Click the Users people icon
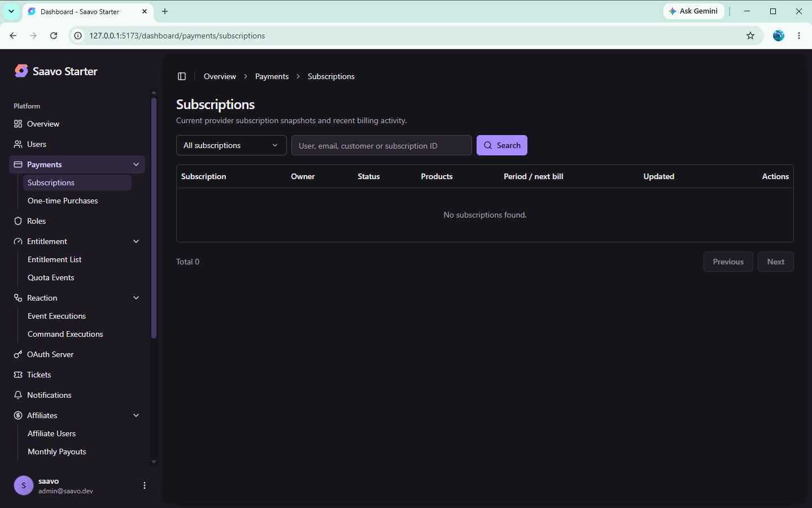The width and height of the screenshot is (812, 508). 18,144
